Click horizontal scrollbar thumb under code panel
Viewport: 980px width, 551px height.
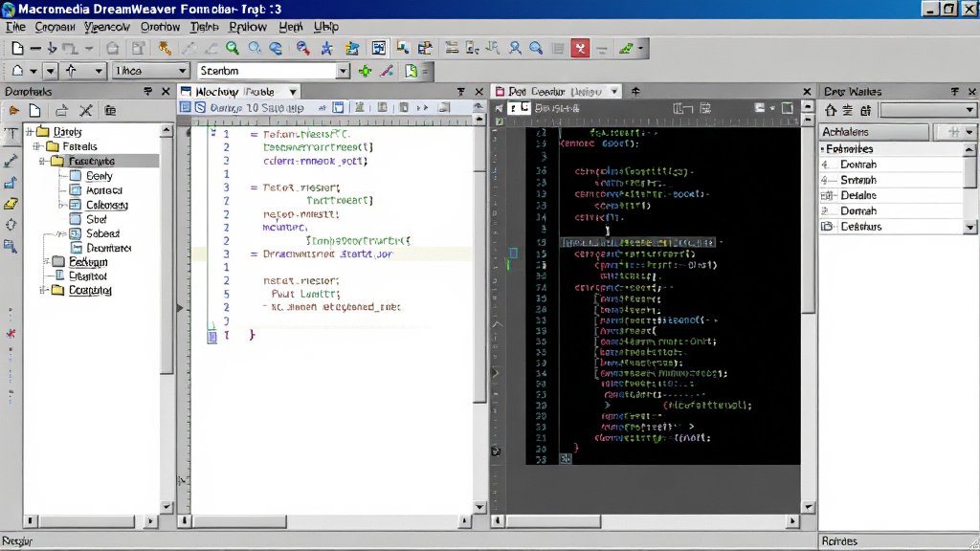point(554,520)
